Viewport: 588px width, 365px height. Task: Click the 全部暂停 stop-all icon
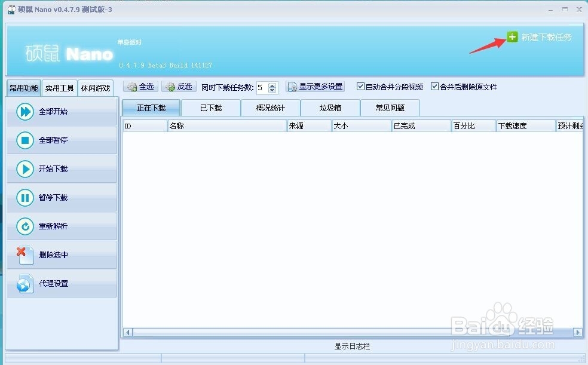[x=25, y=140]
